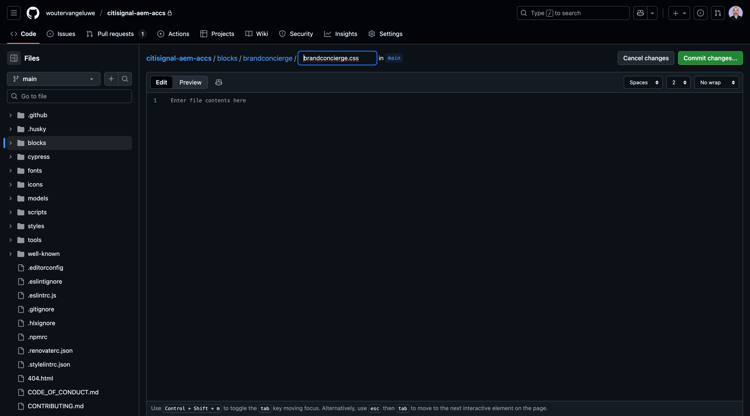Expand the fonts folder

tap(11, 171)
